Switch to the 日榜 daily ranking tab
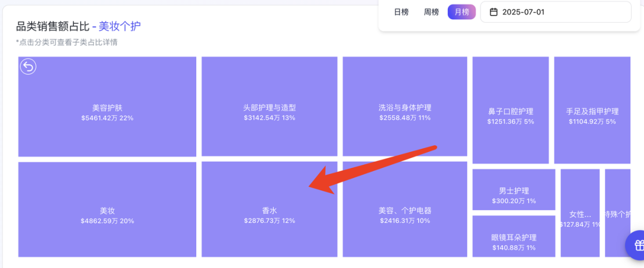Image resolution: width=644 pixels, height=268 pixels. [x=401, y=12]
